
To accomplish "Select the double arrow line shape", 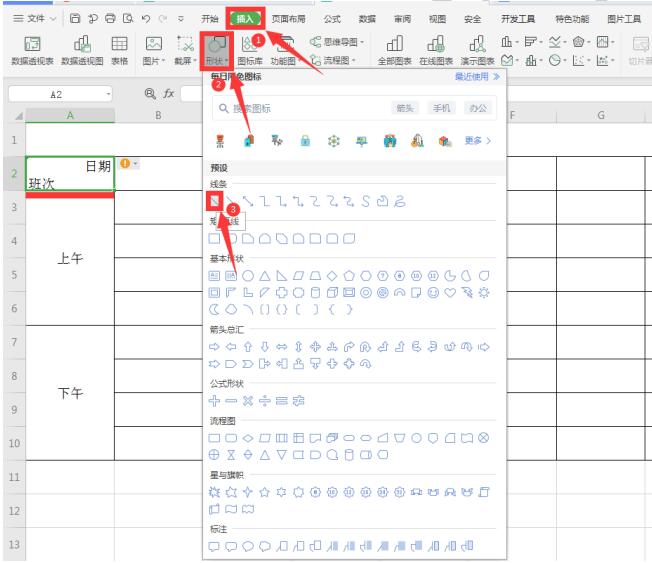I will click(248, 202).
